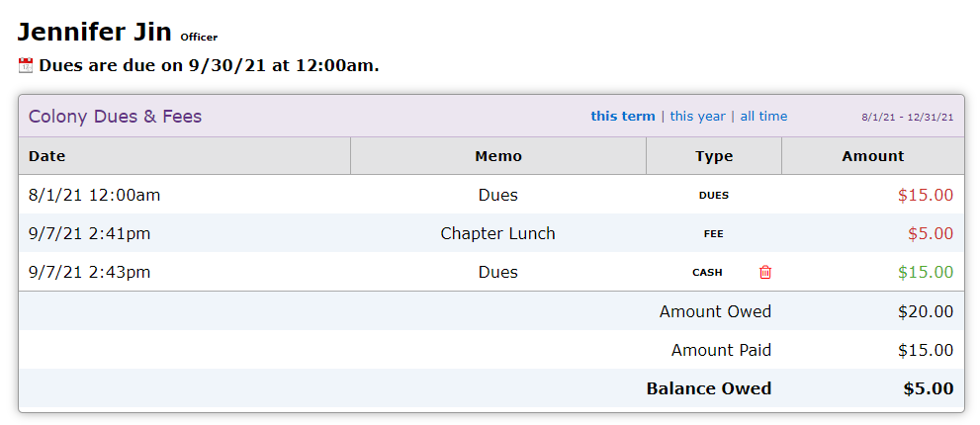Click the Balance Owed $5.00 total
The width and height of the screenshot is (980, 425).
click(929, 388)
